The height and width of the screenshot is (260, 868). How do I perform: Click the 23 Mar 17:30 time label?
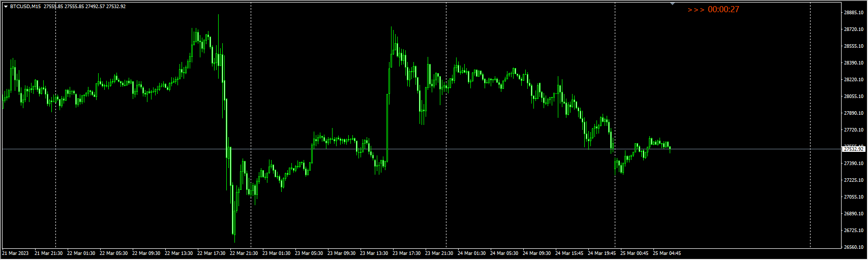406,253
